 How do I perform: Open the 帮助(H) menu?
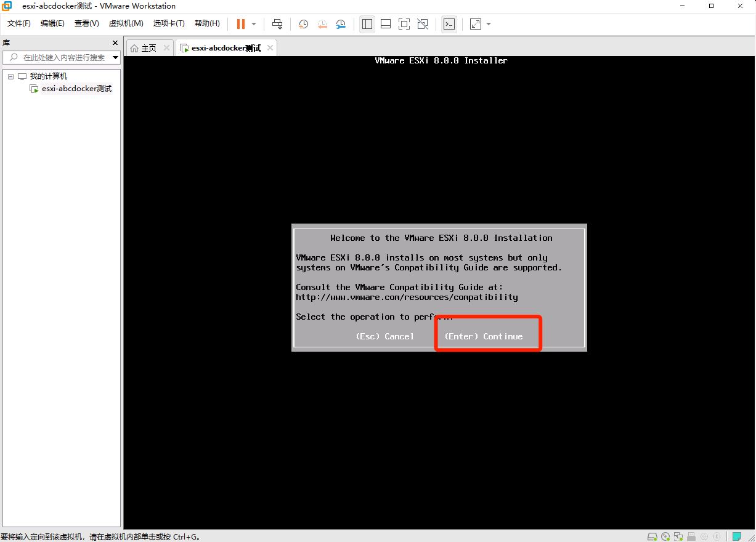(x=207, y=23)
